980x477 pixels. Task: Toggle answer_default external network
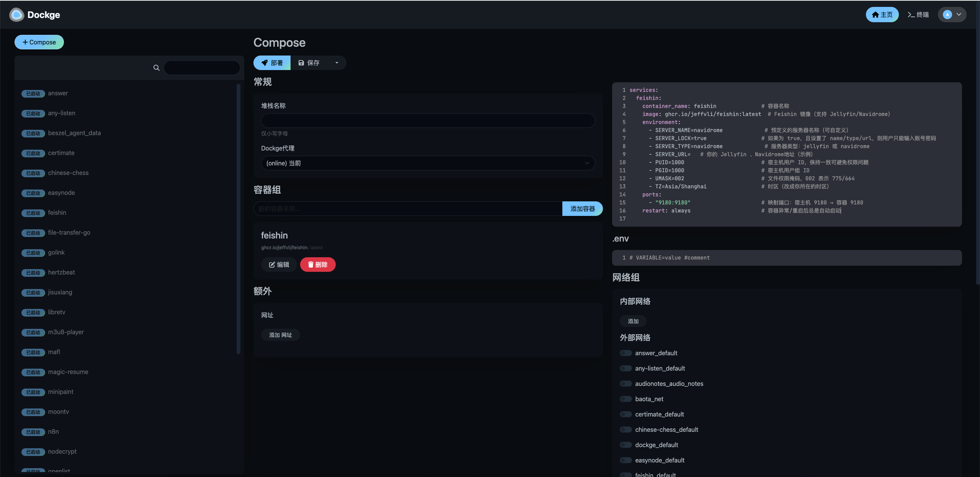(626, 353)
